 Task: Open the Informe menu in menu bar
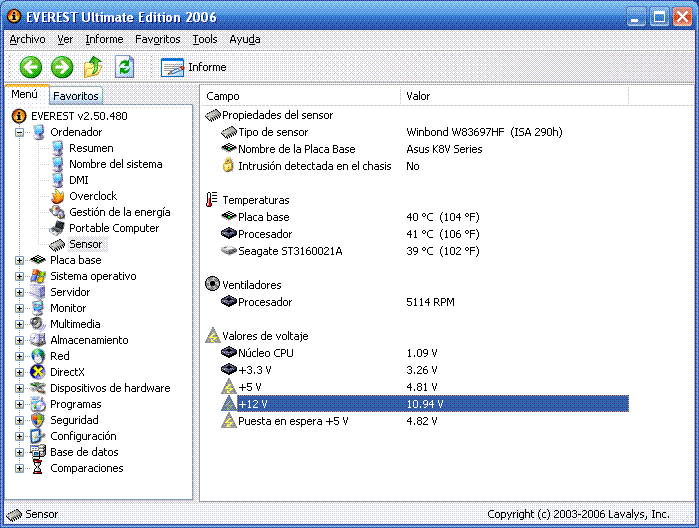pos(104,39)
